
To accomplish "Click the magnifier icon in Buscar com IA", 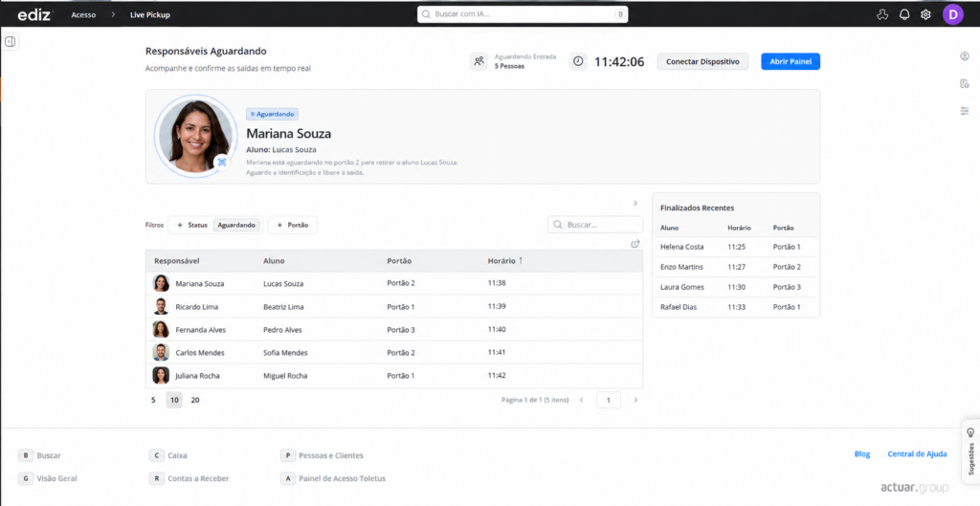I will (426, 14).
